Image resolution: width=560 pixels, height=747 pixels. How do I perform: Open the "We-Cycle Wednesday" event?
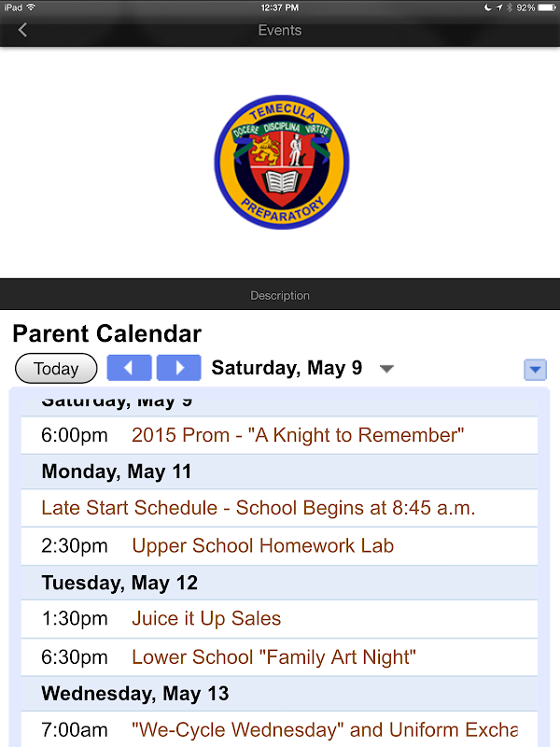pyautogui.click(x=324, y=729)
